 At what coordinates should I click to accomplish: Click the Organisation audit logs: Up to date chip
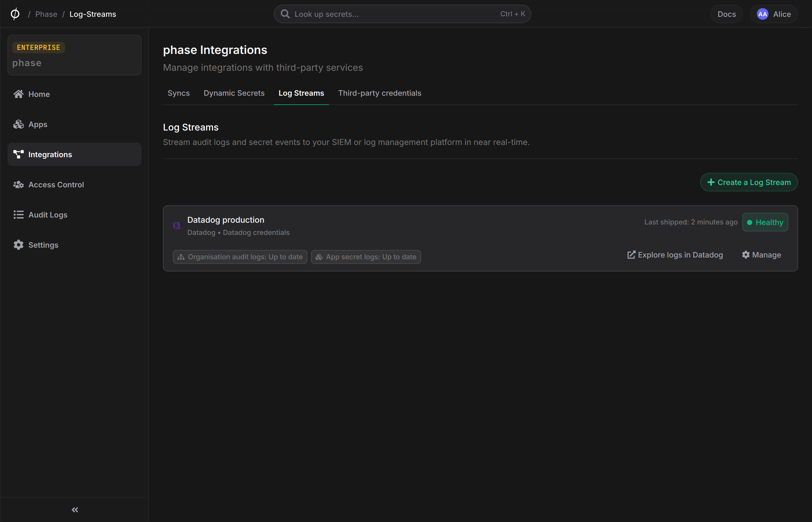click(x=240, y=257)
